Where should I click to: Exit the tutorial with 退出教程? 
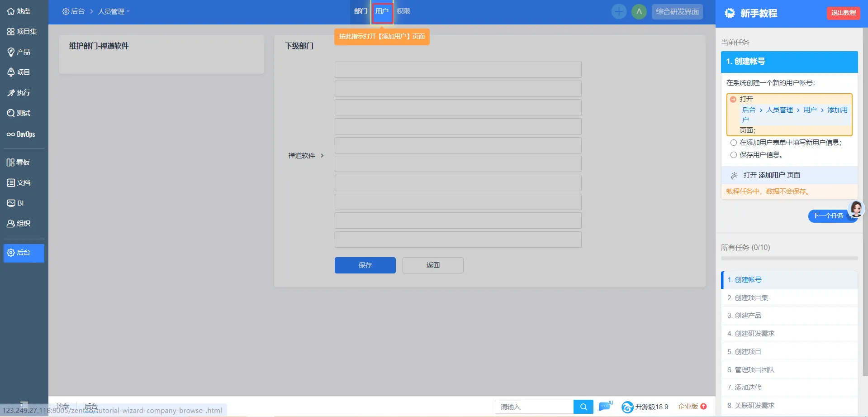[x=844, y=13]
